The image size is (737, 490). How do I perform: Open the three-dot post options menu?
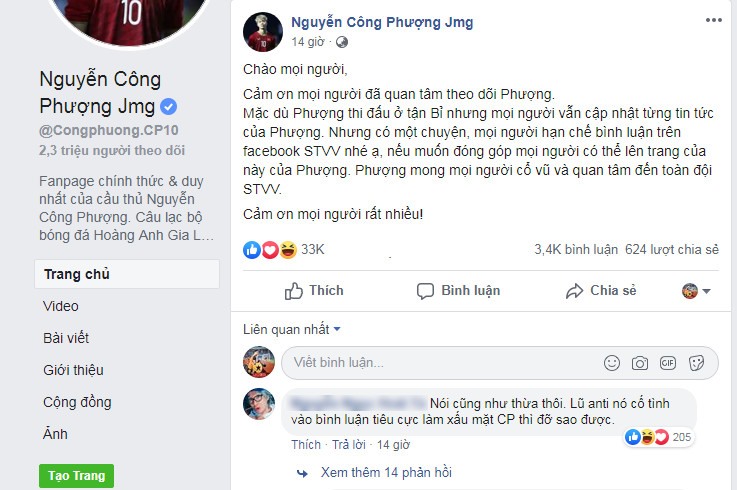click(713, 20)
